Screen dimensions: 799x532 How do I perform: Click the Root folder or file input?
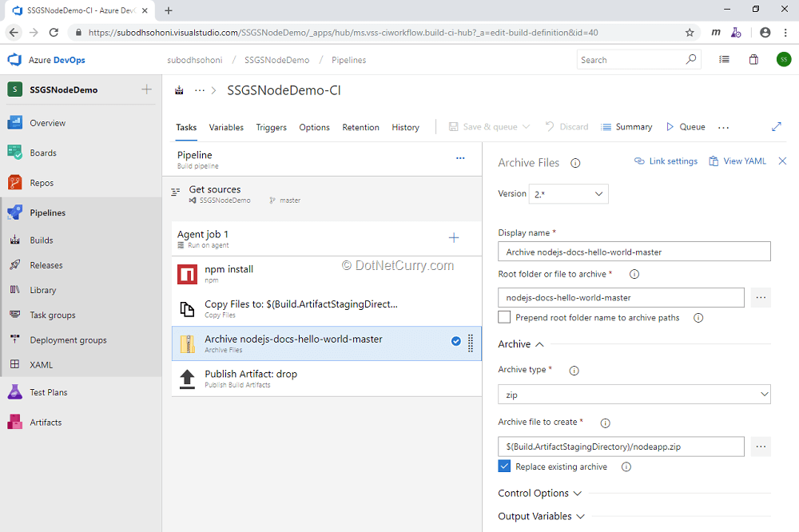[x=621, y=298]
